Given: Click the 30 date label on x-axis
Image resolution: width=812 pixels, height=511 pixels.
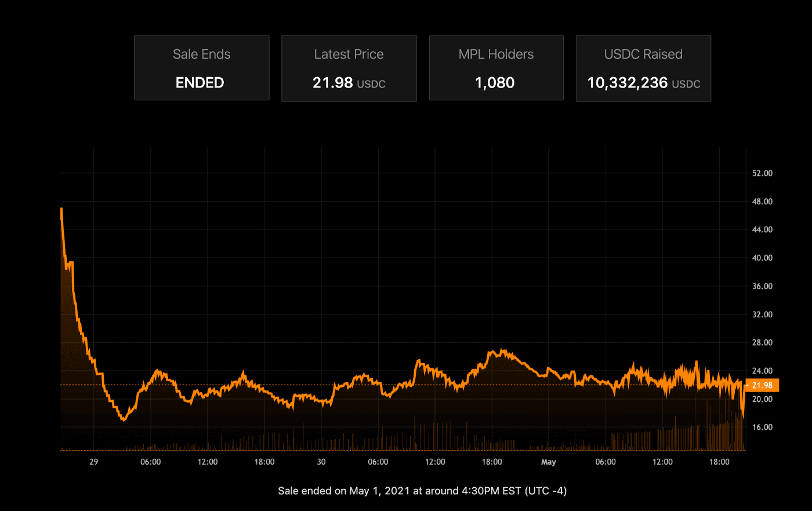Looking at the screenshot, I should (321, 462).
